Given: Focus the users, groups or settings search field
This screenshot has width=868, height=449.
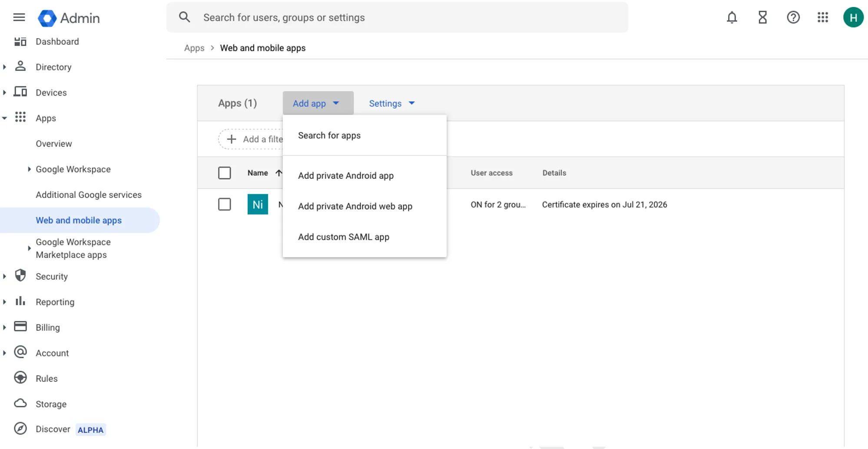Looking at the screenshot, I should point(397,17).
